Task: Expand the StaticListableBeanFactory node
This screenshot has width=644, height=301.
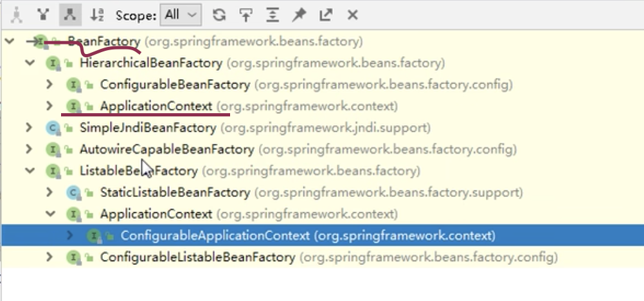Action: coord(49,192)
